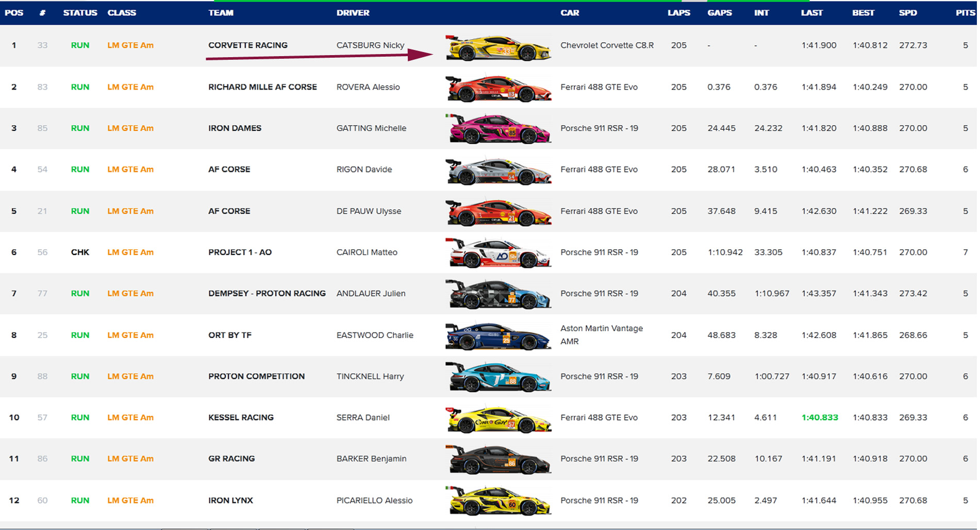
Task: Sort the table by POS column header
Action: [x=14, y=13]
